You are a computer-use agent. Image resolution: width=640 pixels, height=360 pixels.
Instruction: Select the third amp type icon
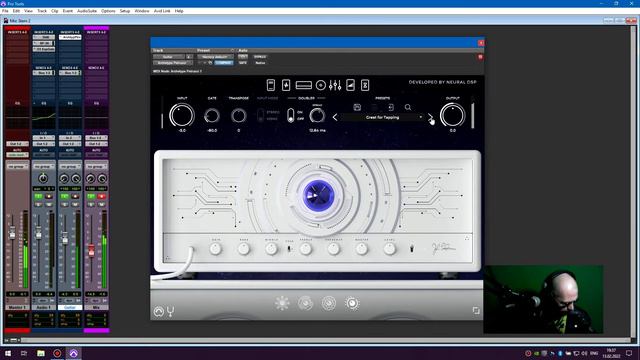coord(329,303)
